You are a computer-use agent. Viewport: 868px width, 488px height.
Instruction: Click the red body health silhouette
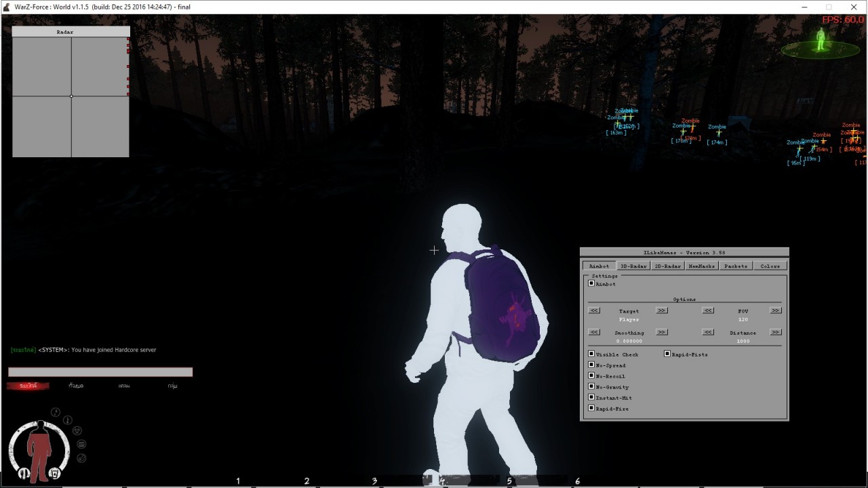[x=40, y=449]
